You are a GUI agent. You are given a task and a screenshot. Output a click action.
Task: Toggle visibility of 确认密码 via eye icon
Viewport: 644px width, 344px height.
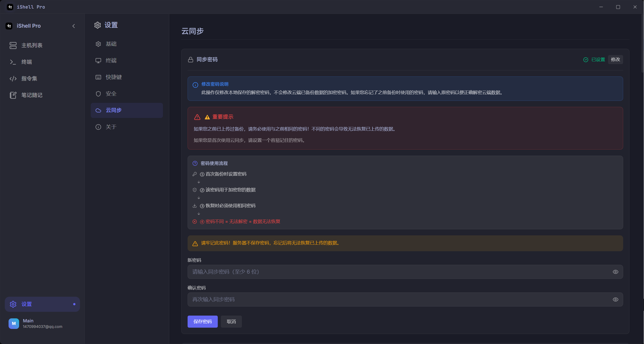615,299
